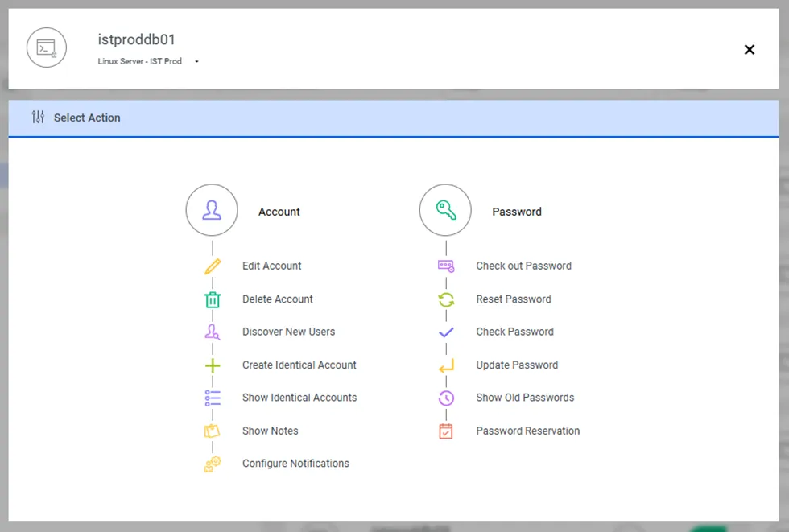Click the Password key circle icon

tap(445, 210)
